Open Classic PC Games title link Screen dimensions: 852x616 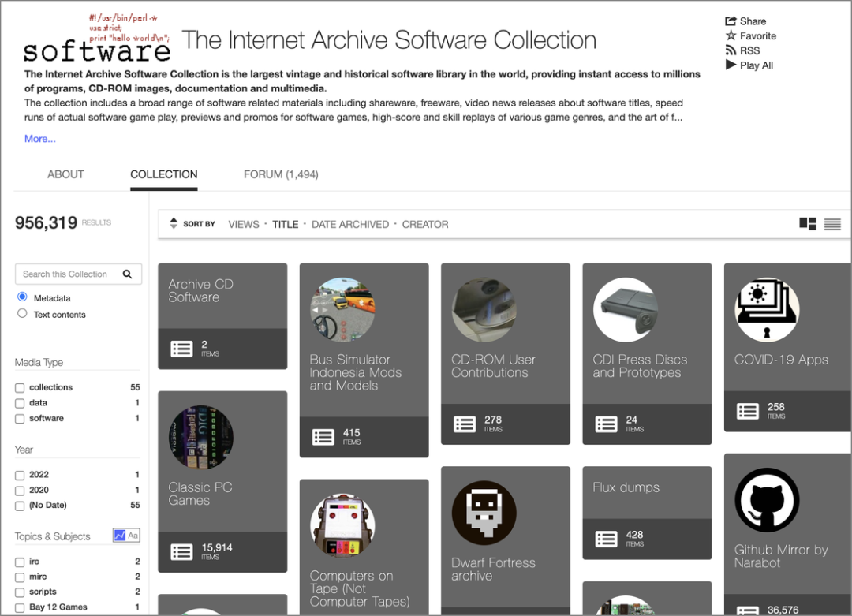coord(200,494)
